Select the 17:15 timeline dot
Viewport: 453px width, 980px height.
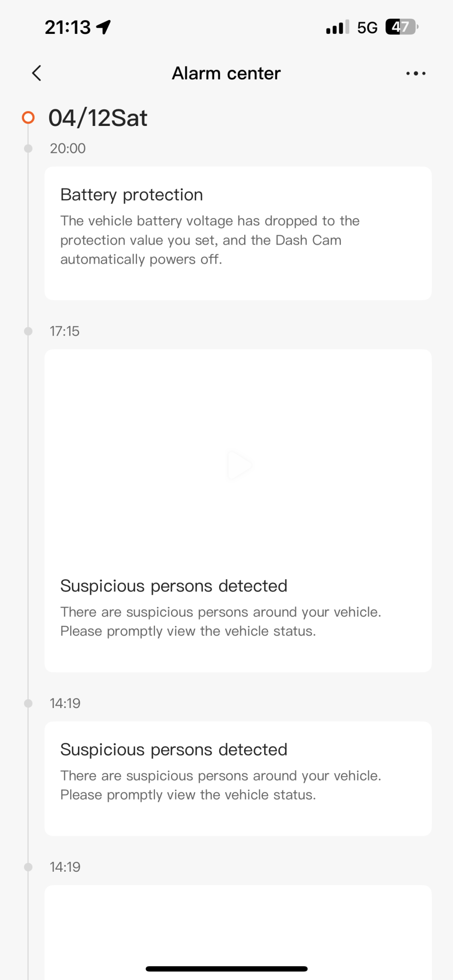tap(28, 331)
